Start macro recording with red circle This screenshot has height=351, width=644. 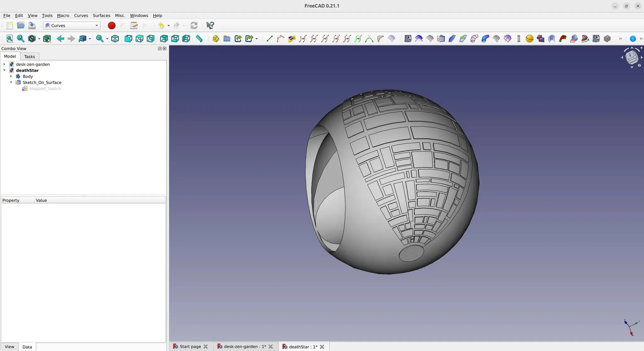click(112, 25)
